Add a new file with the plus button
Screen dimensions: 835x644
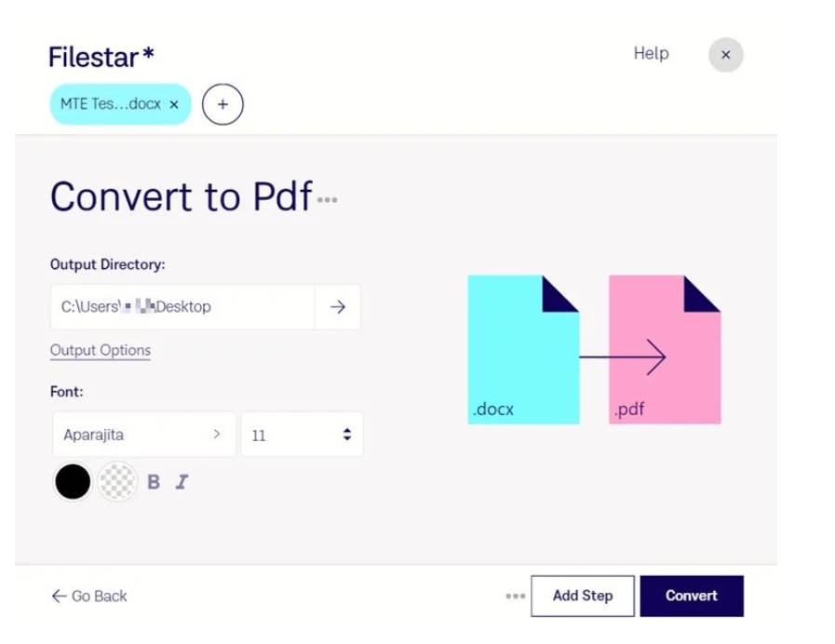tap(222, 104)
